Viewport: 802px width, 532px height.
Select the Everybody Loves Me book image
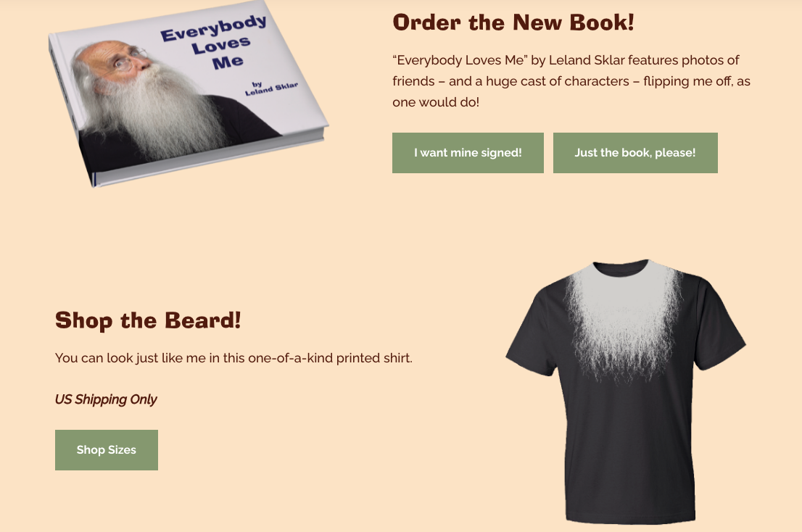pos(189,94)
